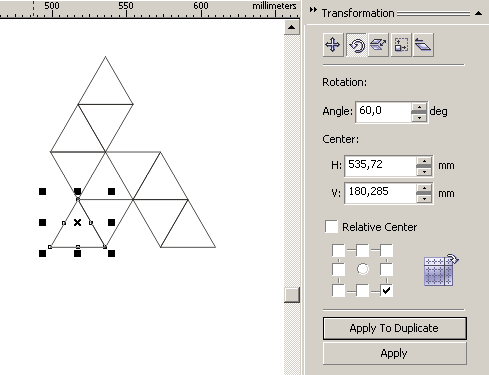Select the Scale and Mirror transformation icon

point(378,45)
